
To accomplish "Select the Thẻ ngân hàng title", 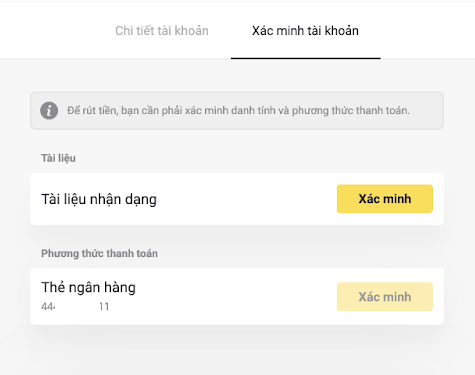I will click(x=88, y=287).
